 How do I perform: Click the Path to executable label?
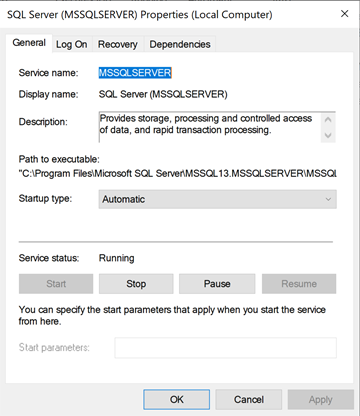click(59, 159)
